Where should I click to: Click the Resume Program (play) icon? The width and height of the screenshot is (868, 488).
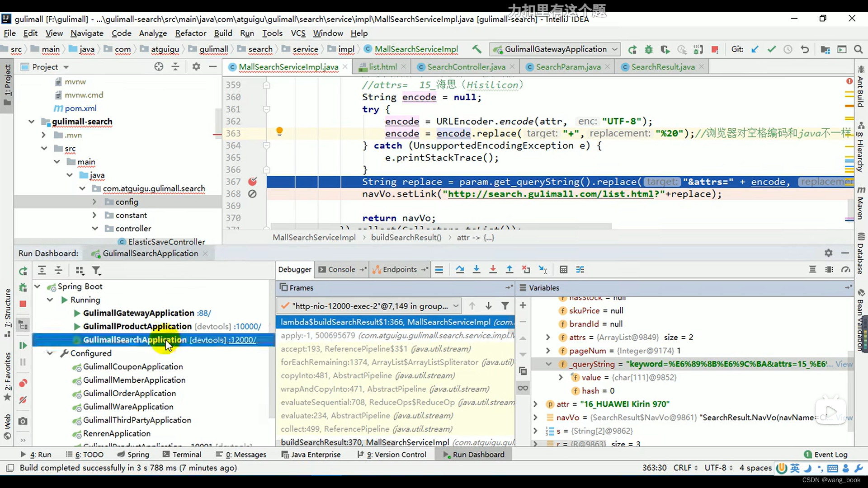tap(23, 344)
